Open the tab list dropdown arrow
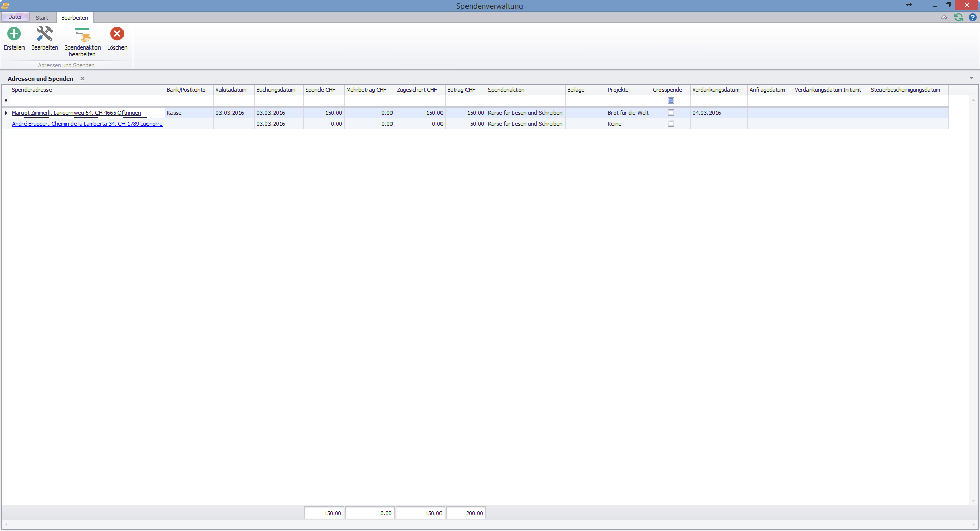This screenshot has width=980, height=531. [x=971, y=79]
